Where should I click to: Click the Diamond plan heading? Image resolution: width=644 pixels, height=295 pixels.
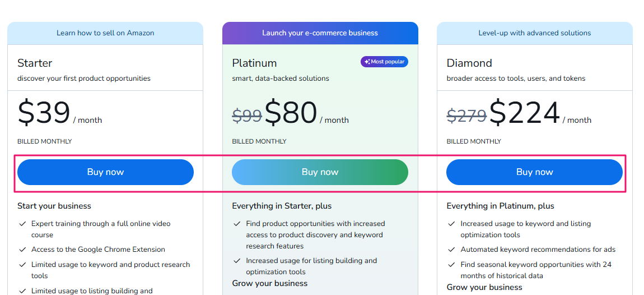tap(469, 63)
